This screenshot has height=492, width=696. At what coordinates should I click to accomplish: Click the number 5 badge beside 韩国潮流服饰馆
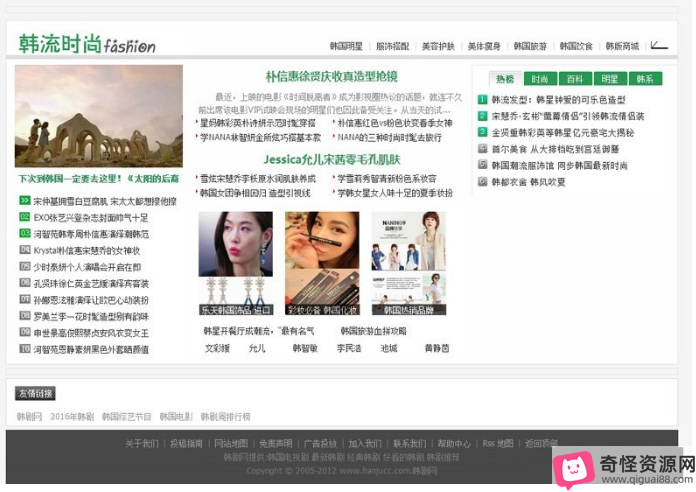tap(482, 165)
